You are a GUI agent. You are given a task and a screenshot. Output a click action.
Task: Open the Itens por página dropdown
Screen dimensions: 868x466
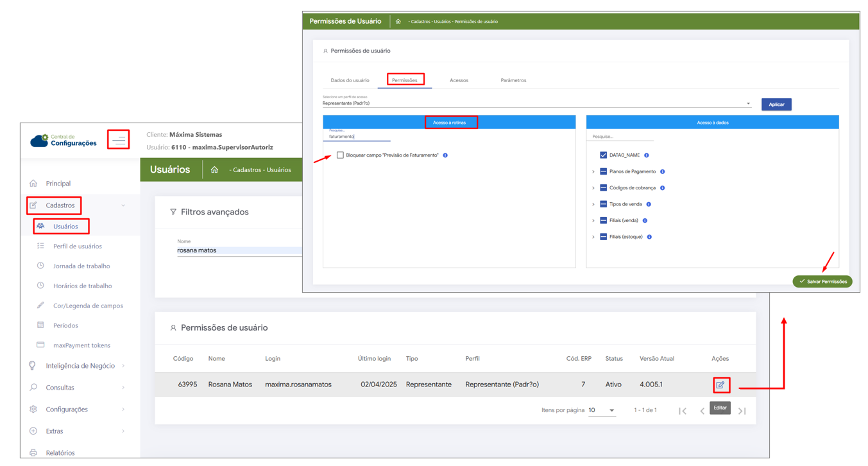click(x=602, y=410)
